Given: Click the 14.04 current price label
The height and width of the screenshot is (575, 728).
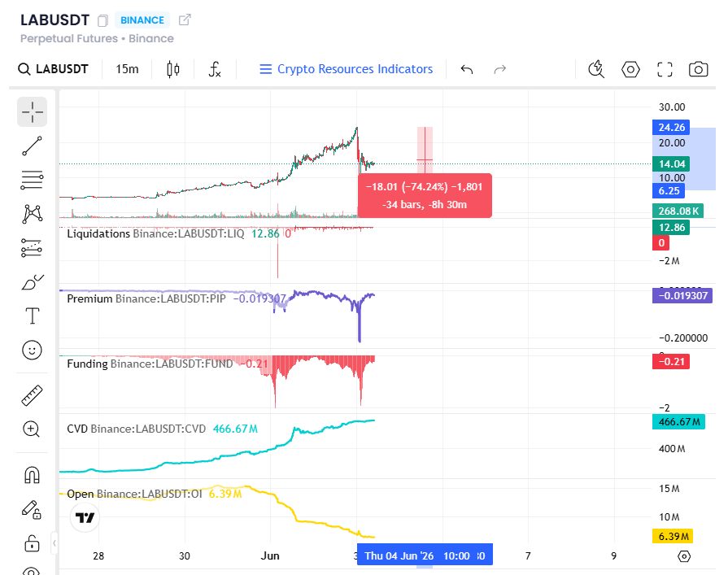Looking at the screenshot, I should point(671,163).
